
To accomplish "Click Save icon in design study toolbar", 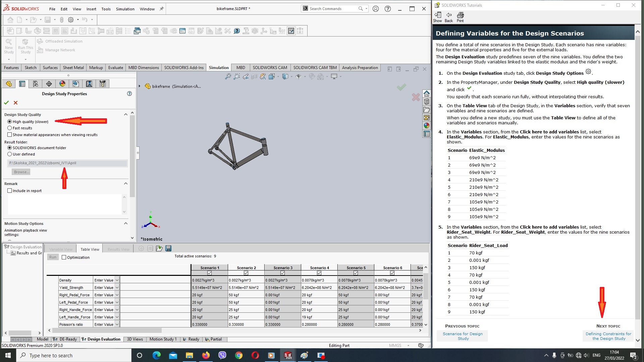I will click(x=168, y=248).
